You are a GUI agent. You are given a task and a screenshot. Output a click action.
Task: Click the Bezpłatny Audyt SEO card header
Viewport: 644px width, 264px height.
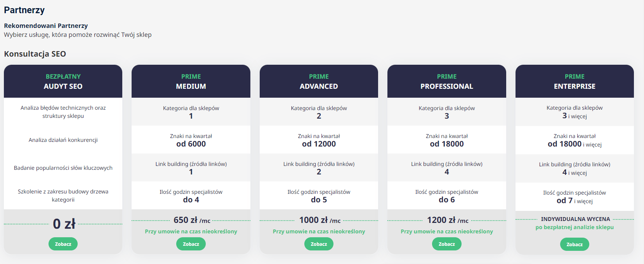[63, 81]
